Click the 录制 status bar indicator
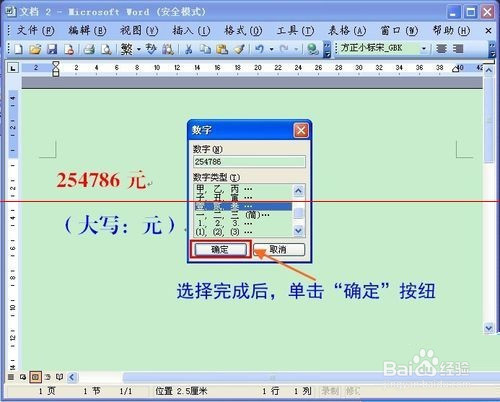 click(x=330, y=391)
